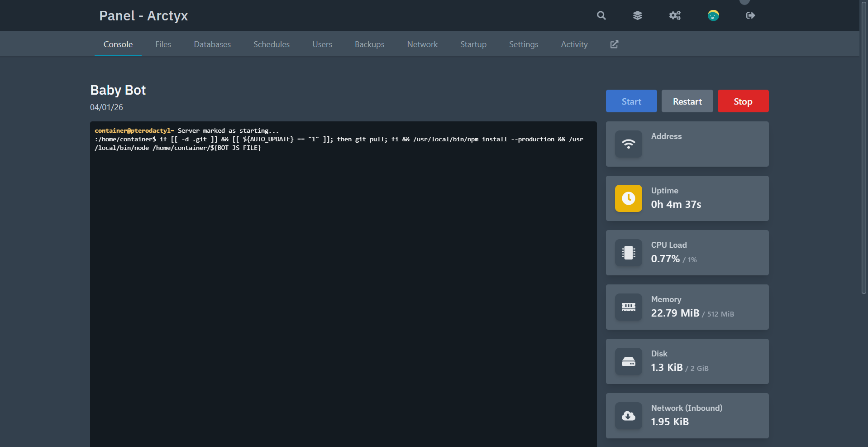Click the Address wifi icon
This screenshot has width=868, height=447.
pos(628,144)
